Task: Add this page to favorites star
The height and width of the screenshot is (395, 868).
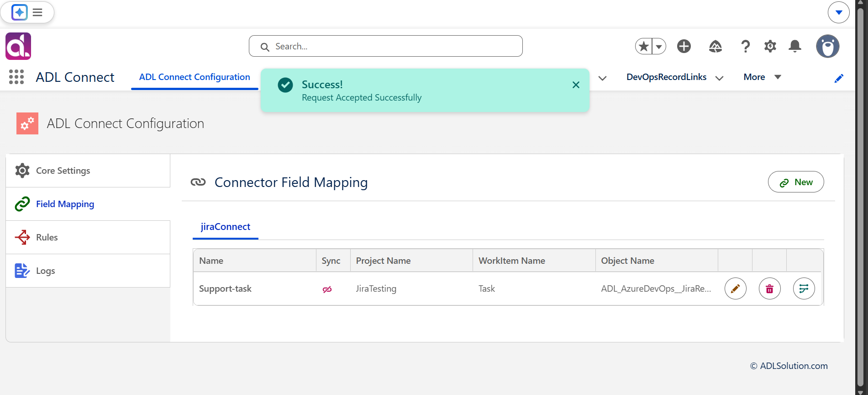Action: [x=644, y=46]
